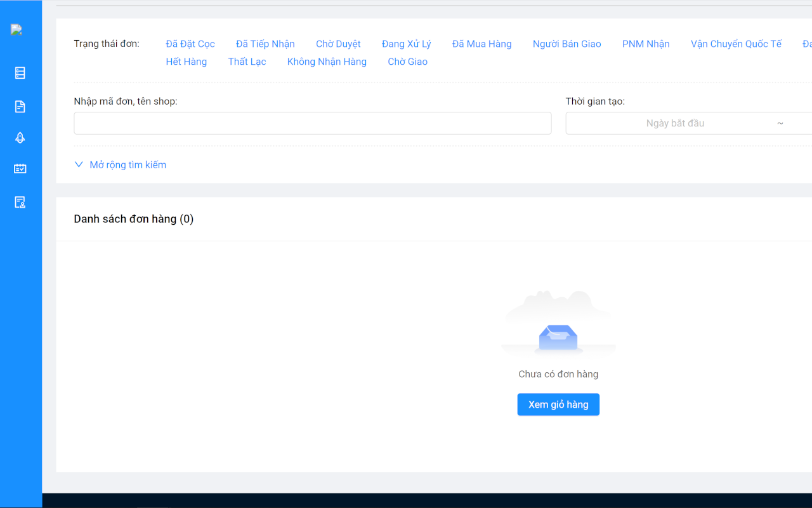Filter orders by Đã Đặt Cọc status
The width and height of the screenshot is (812, 508).
[x=190, y=44]
